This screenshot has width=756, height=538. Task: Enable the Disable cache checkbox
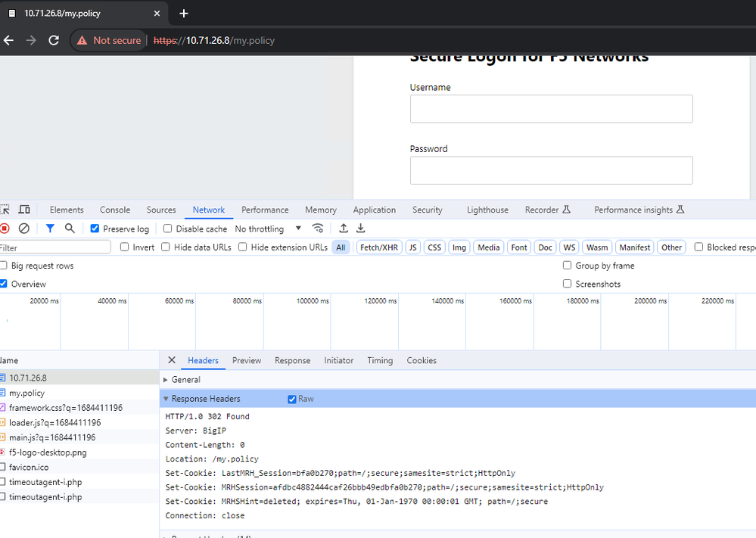(x=168, y=229)
